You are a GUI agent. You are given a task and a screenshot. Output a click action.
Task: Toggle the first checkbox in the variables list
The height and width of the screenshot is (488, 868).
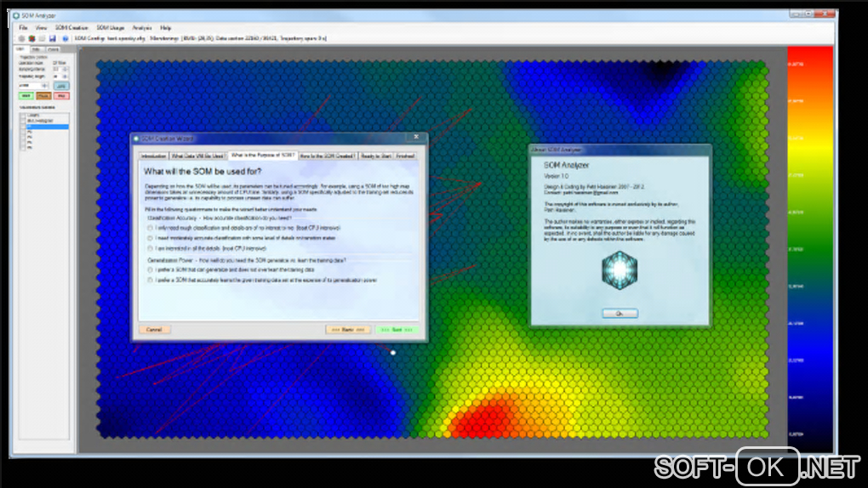tap(23, 115)
